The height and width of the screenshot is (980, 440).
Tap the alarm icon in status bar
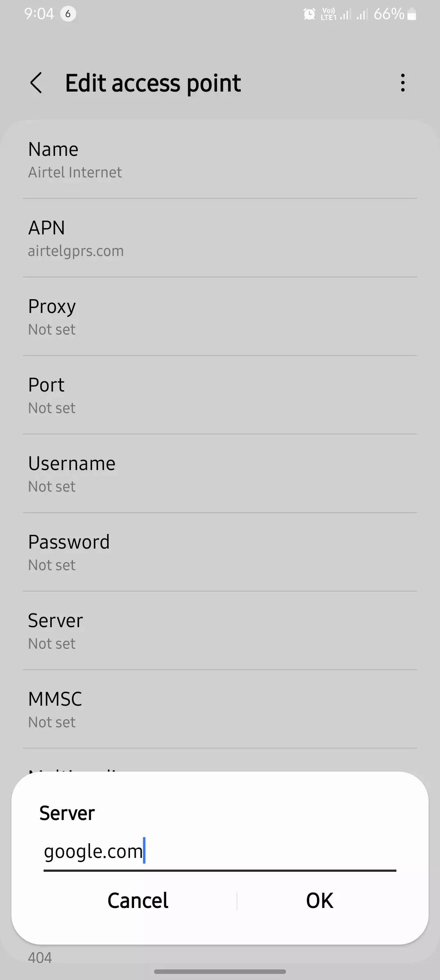[x=309, y=15]
